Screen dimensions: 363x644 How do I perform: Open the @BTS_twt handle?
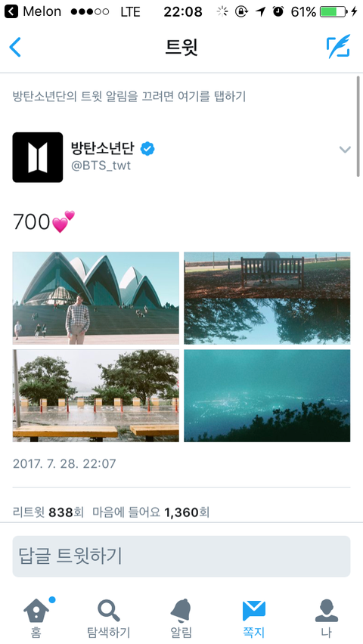tap(101, 166)
